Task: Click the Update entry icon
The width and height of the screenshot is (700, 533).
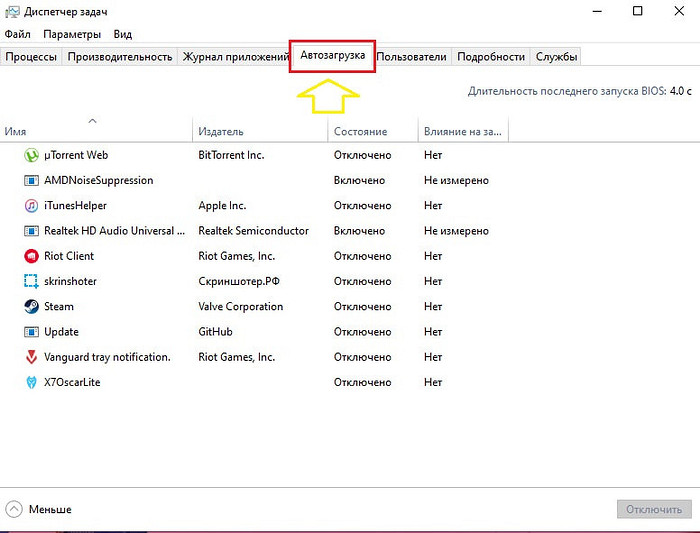Action: [31, 332]
